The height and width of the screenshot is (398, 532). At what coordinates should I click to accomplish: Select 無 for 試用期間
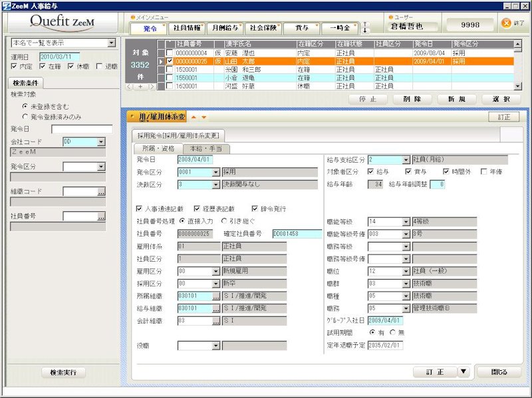(x=392, y=332)
